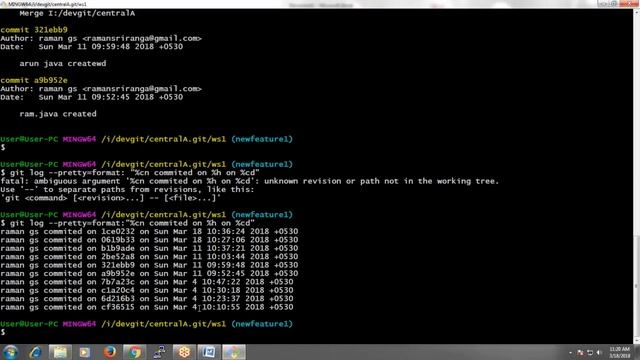The height and width of the screenshot is (360, 640).
Task: Open the clock showing 11:20 AM
Action: (x=620, y=353)
